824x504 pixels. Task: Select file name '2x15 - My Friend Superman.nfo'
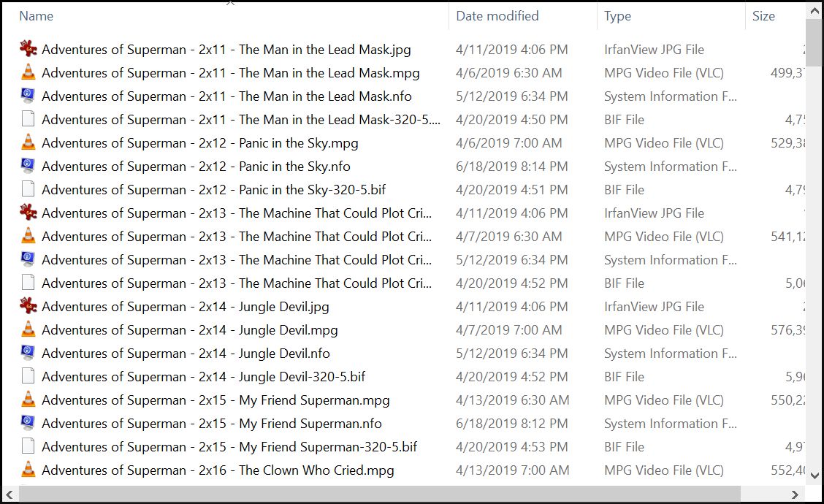coord(212,424)
